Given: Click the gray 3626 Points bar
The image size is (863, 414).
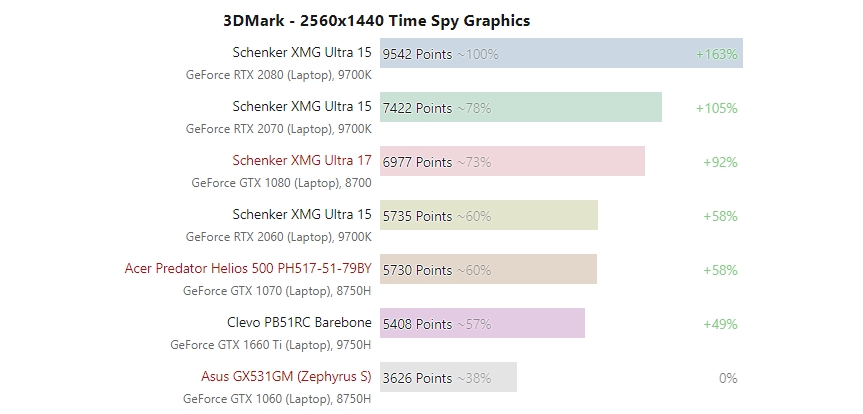Looking at the screenshot, I should (448, 378).
